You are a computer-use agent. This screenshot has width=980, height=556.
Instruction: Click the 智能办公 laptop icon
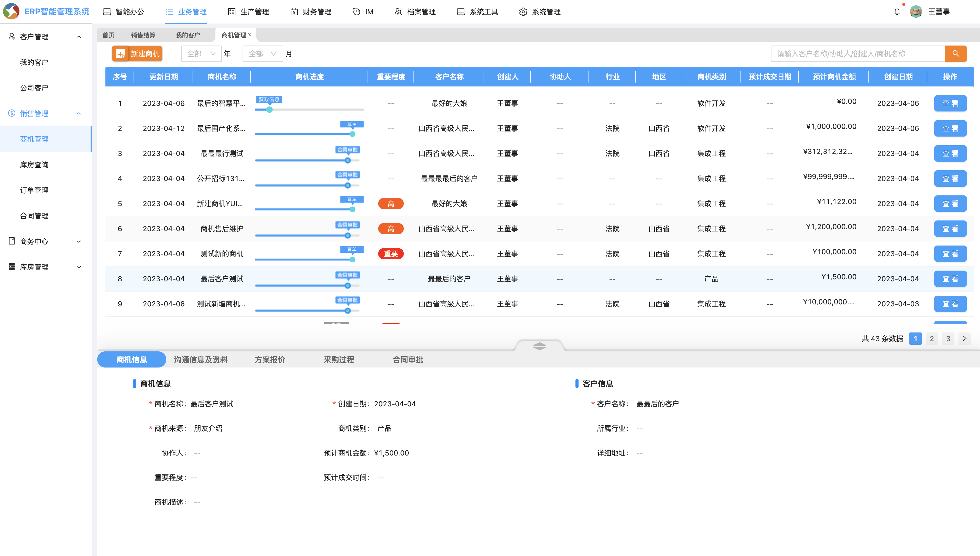[x=107, y=12]
